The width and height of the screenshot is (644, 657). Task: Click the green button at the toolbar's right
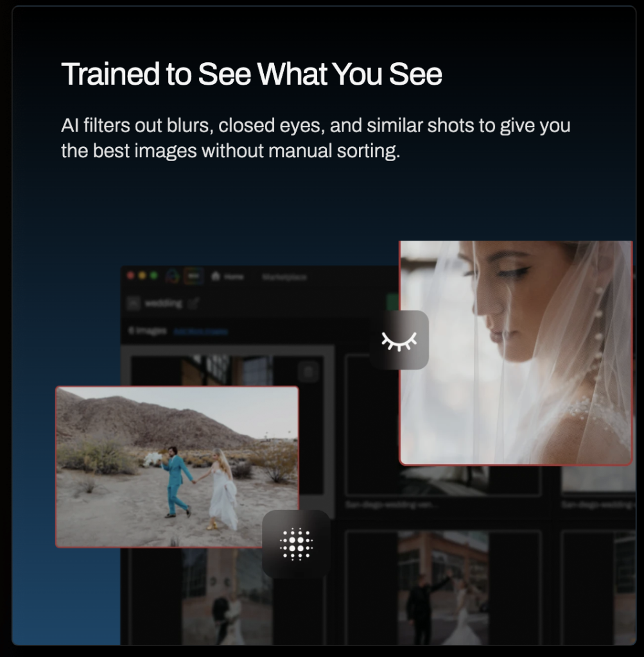392,303
